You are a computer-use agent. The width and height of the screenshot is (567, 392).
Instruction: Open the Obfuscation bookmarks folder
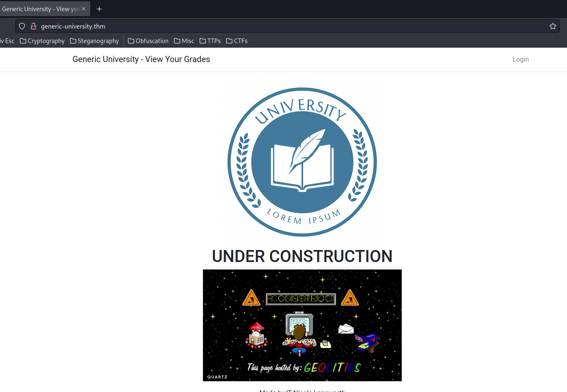pyautogui.click(x=148, y=41)
